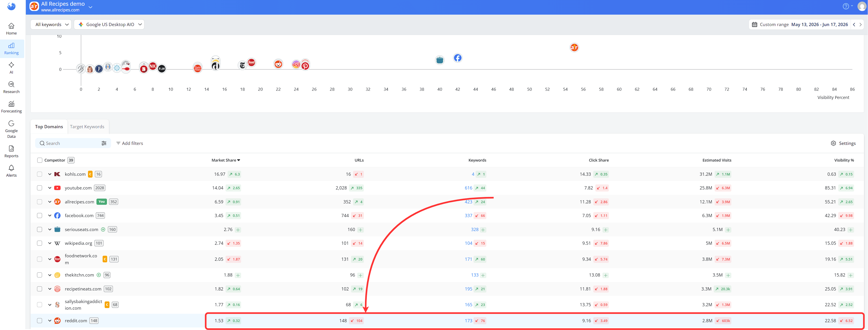Open facebook.com keywords count 337 link
This screenshot has height=330, width=868.
coord(468,216)
